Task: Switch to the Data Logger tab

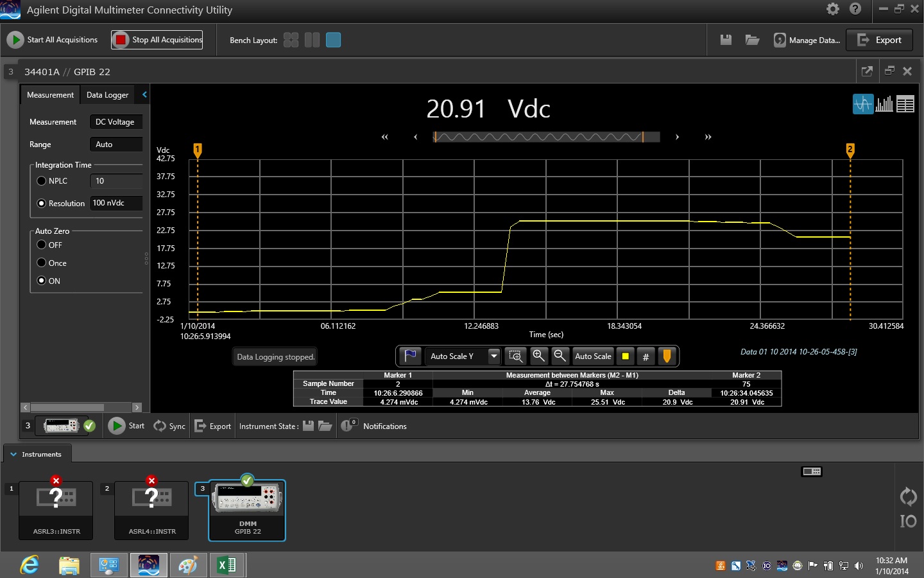Action: 107,95
